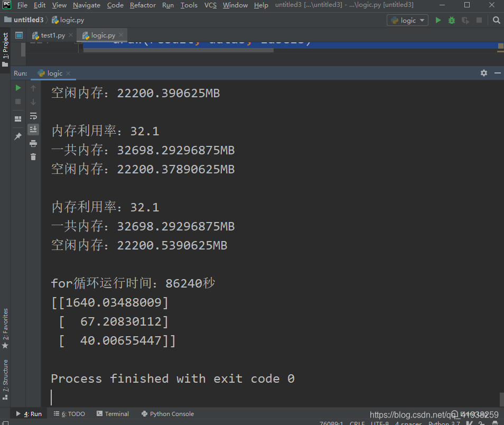Open the Help menu

click(260, 5)
